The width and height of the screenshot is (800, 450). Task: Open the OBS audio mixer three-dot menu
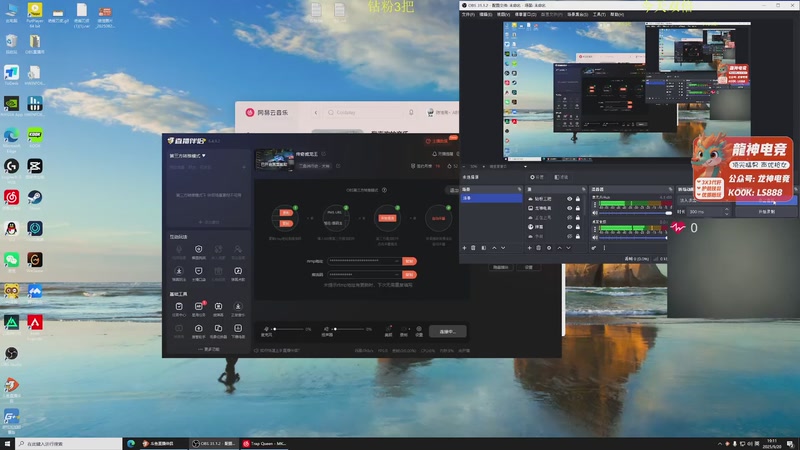point(605,248)
